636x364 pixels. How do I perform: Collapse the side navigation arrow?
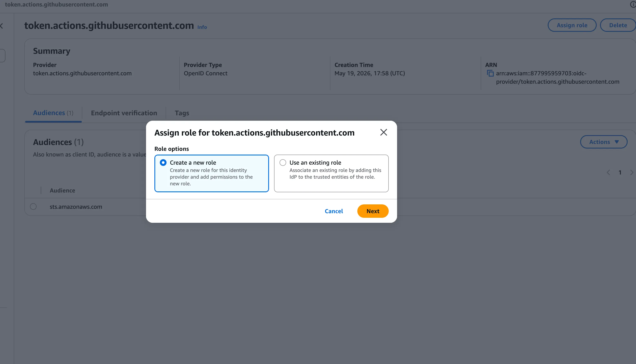(x=2, y=26)
